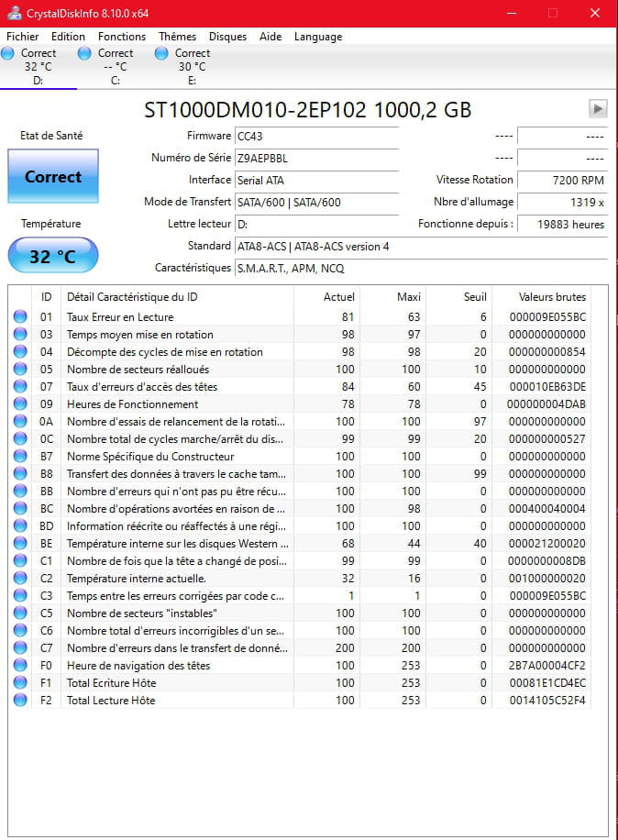Click status orb for attribute F2 Total Lecture Hôte

20,700
